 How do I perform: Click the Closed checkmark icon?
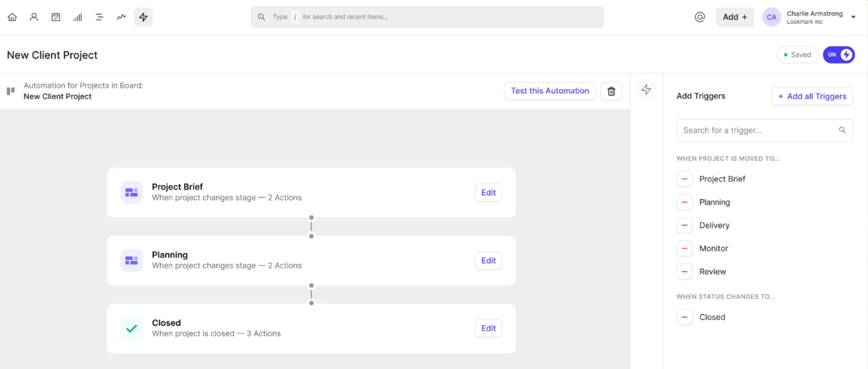[132, 328]
